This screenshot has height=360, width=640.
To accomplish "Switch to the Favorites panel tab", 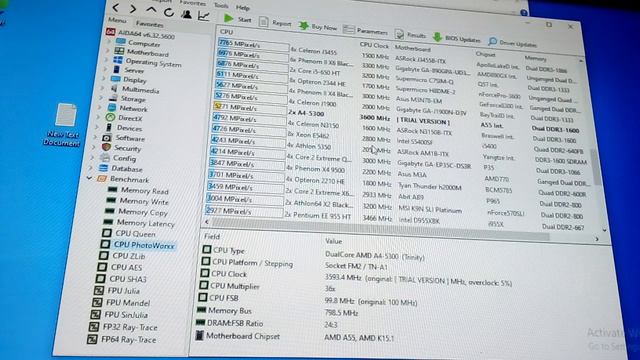I will [149, 24].
